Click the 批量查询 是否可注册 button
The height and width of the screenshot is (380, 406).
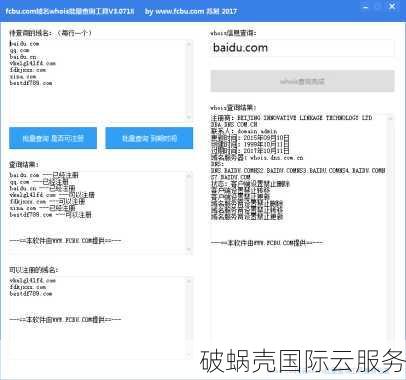coord(53,138)
